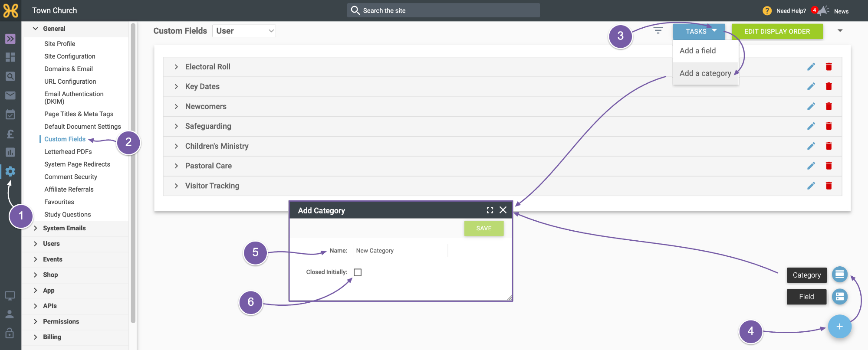This screenshot has width=868, height=350.
Task: Click the dark Field label button
Action: pos(807,297)
